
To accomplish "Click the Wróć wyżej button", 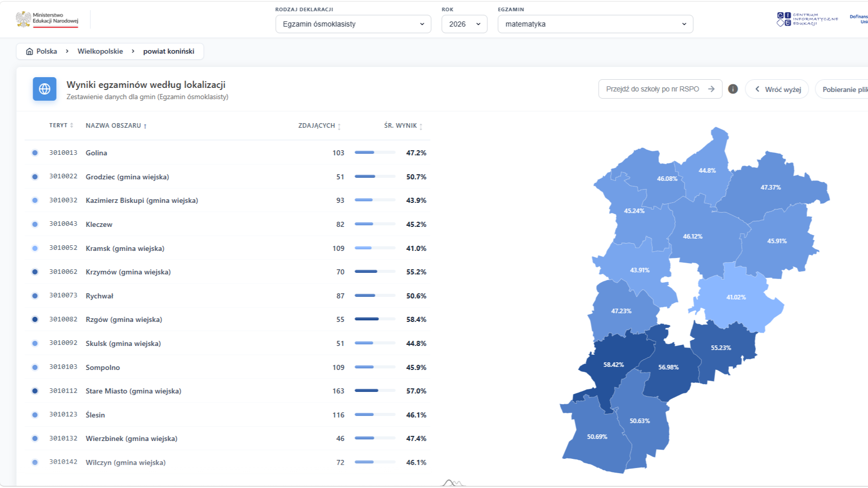I will click(777, 89).
